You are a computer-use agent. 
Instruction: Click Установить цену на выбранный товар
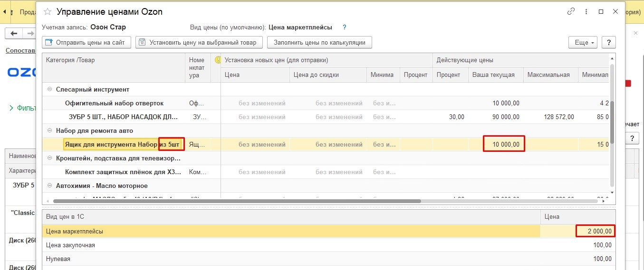(x=199, y=42)
